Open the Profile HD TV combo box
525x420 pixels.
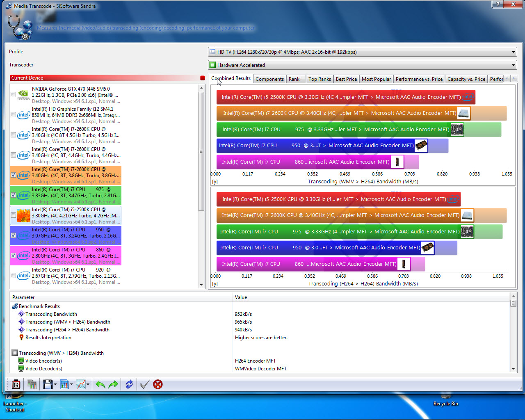click(x=363, y=52)
